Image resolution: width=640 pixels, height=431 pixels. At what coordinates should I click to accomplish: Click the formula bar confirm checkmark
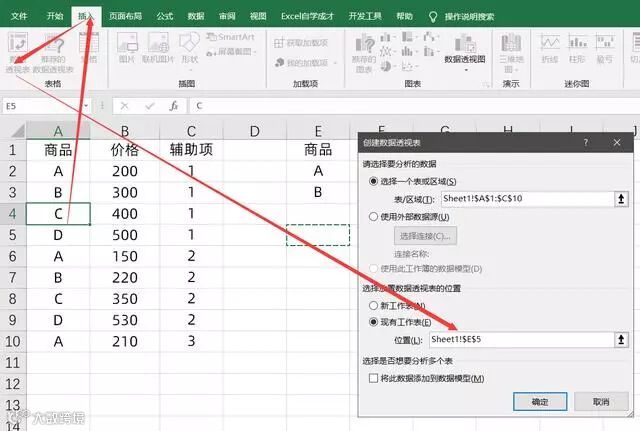pyautogui.click(x=149, y=106)
